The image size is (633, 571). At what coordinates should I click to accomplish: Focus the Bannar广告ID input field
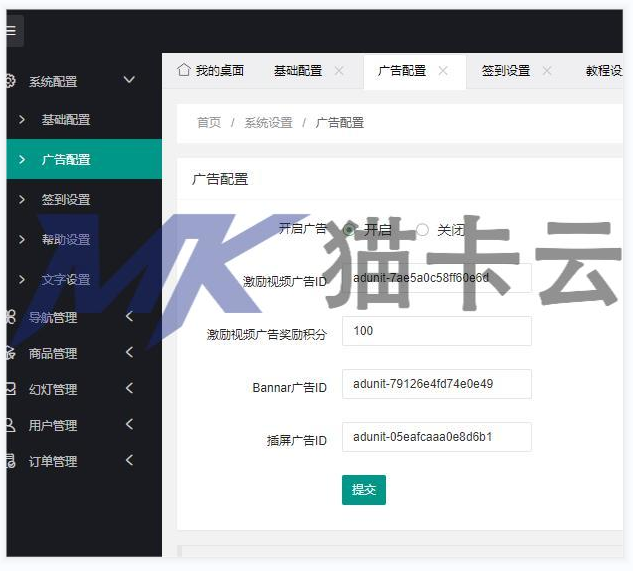click(x=437, y=384)
